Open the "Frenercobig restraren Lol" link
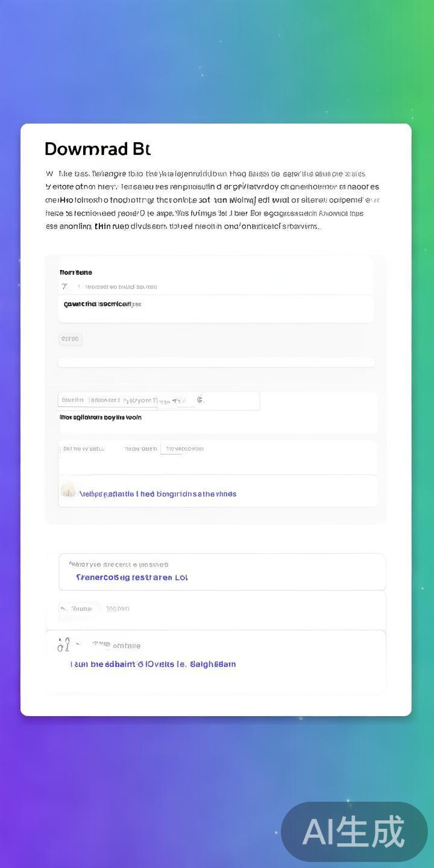This screenshot has width=434, height=868. [132, 577]
